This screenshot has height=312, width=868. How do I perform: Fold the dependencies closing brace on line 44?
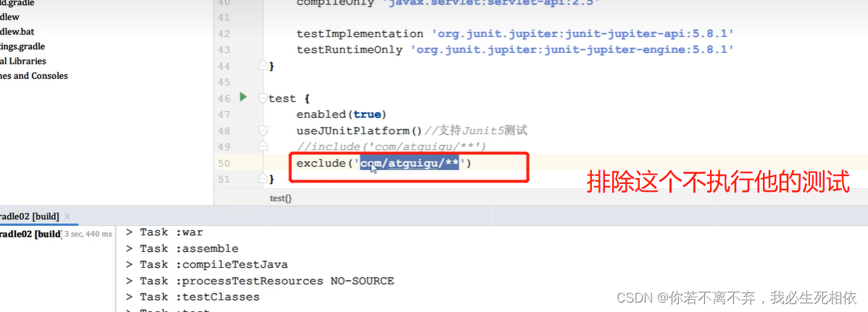pyautogui.click(x=263, y=66)
